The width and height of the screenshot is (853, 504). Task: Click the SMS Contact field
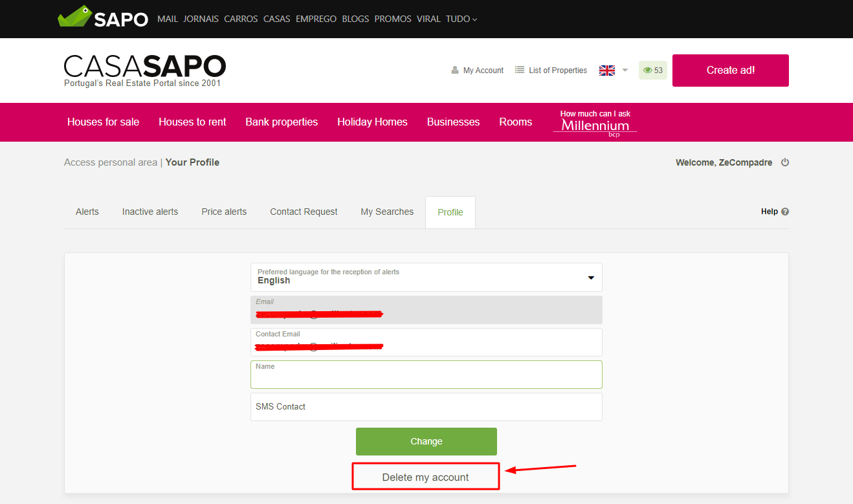click(426, 407)
